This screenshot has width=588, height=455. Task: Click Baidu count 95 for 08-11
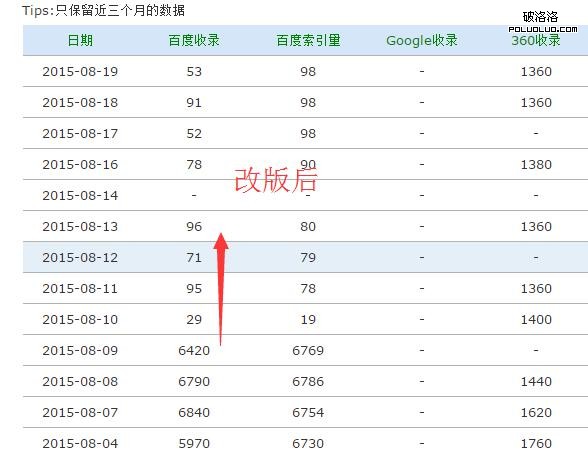[x=194, y=288]
